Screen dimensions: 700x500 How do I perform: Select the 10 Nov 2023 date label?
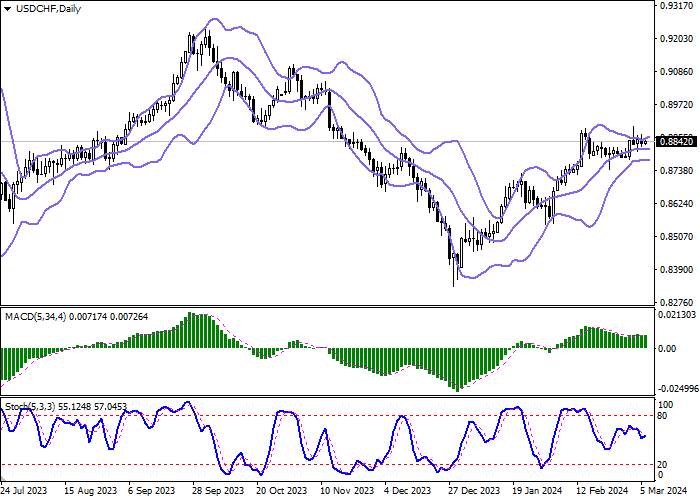click(347, 490)
